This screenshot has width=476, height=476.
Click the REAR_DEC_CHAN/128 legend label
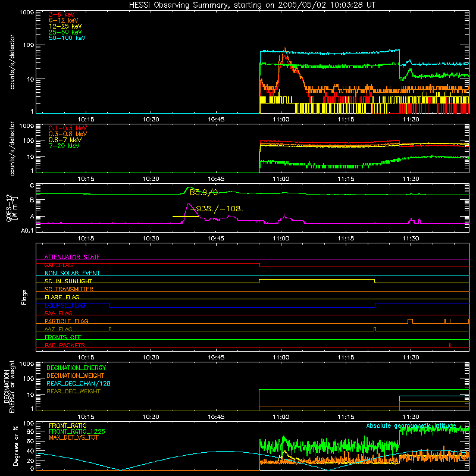tap(79, 383)
